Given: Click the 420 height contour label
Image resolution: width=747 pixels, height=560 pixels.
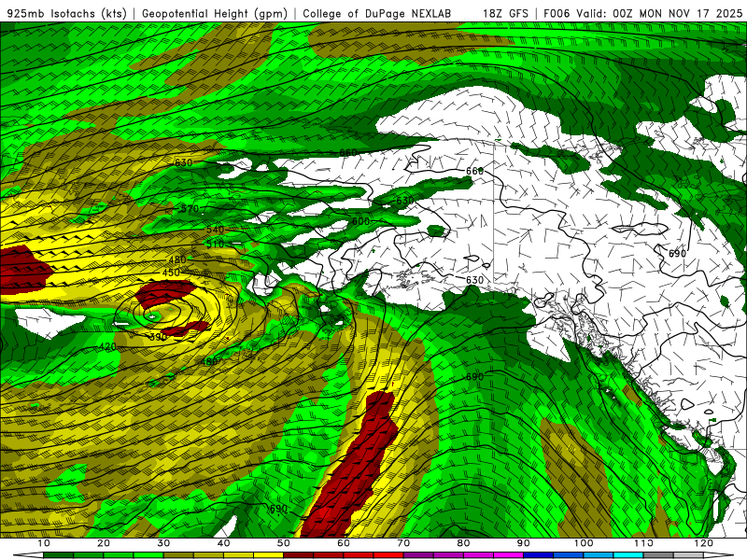Looking at the screenshot, I should tap(108, 346).
